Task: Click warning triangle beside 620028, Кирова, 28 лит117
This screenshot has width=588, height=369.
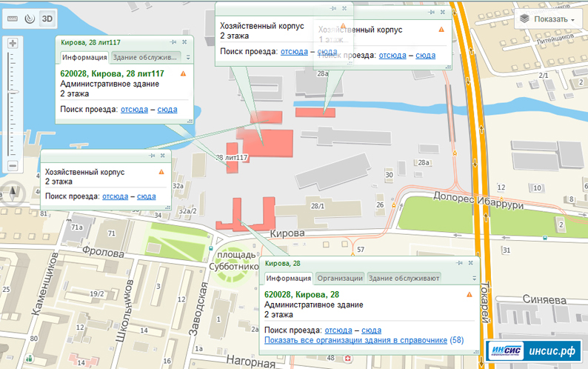Action: coord(183,73)
